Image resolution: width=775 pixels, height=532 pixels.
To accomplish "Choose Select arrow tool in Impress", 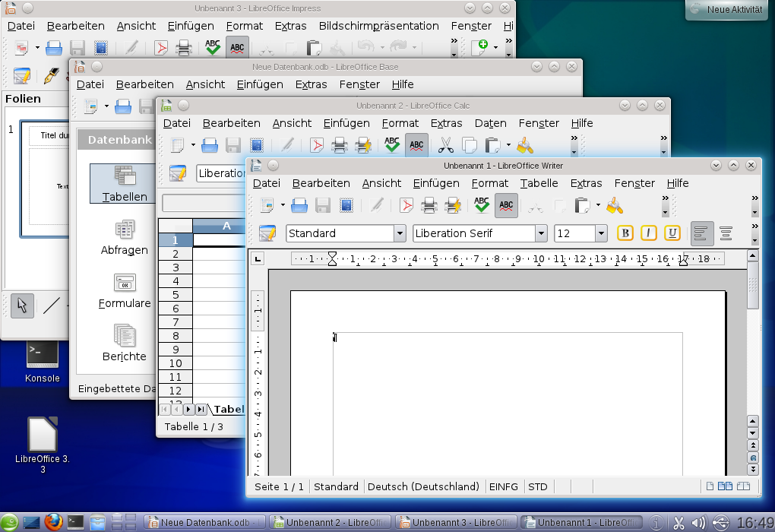I will (x=22, y=306).
